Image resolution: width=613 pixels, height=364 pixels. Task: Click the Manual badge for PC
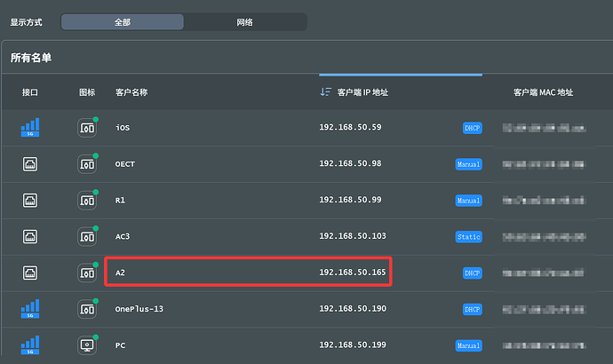[x=468, y=345]
